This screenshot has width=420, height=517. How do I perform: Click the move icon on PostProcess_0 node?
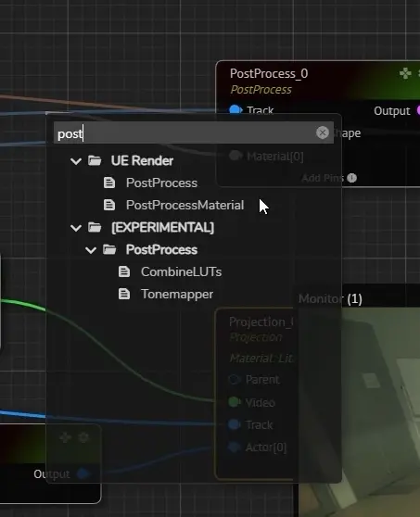point(405,73)
